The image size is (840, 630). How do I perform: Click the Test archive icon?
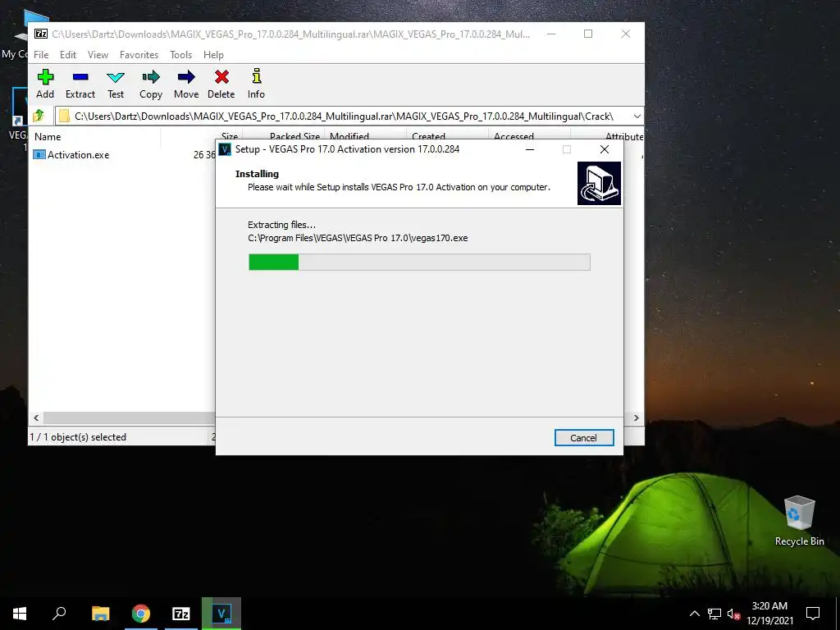116,84
